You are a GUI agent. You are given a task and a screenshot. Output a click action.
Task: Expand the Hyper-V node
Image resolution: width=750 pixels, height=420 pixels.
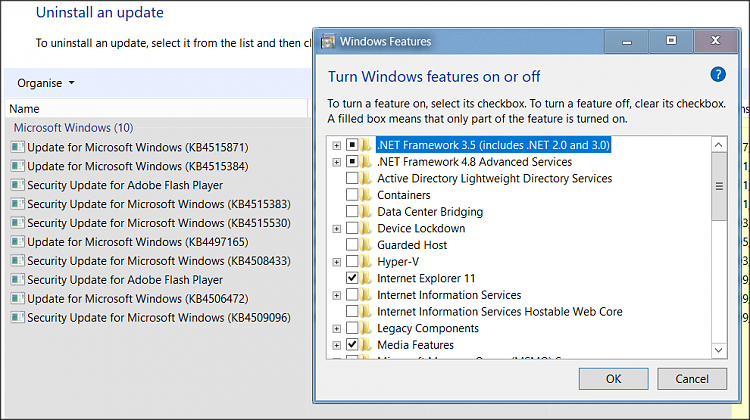(337, 262)
